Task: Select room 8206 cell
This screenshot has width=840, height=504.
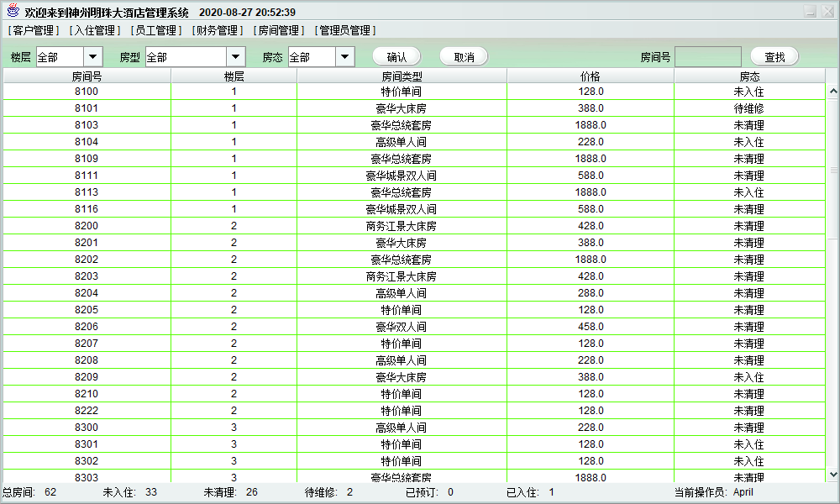Action: pyautogui.click(x=87, y=326)
